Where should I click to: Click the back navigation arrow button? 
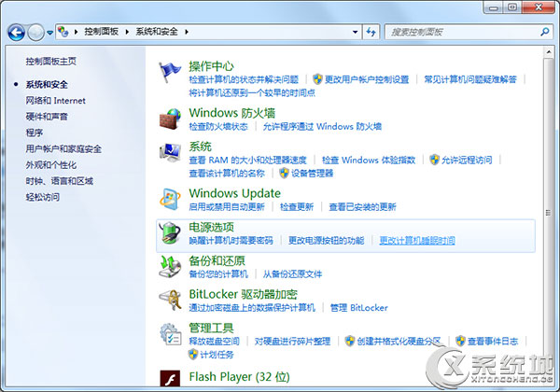tap(16, 33)
